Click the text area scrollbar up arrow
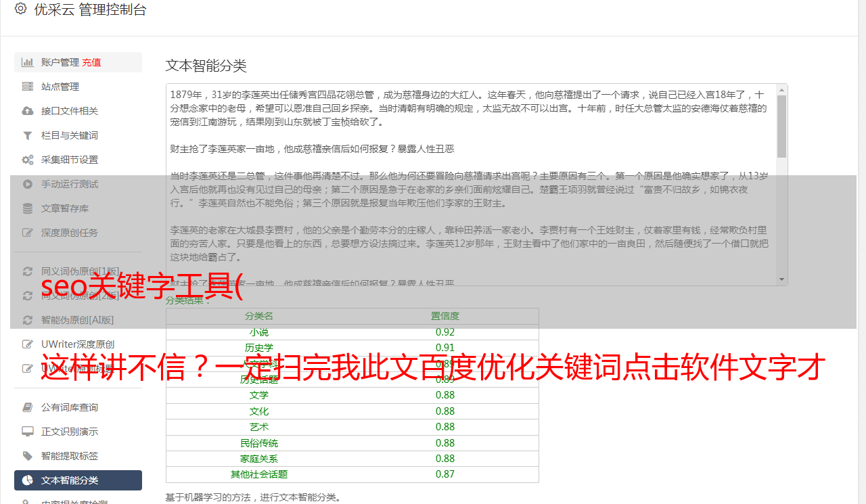Screen dimensions: 866x504 pyautogui.click(x=782, y=89)
